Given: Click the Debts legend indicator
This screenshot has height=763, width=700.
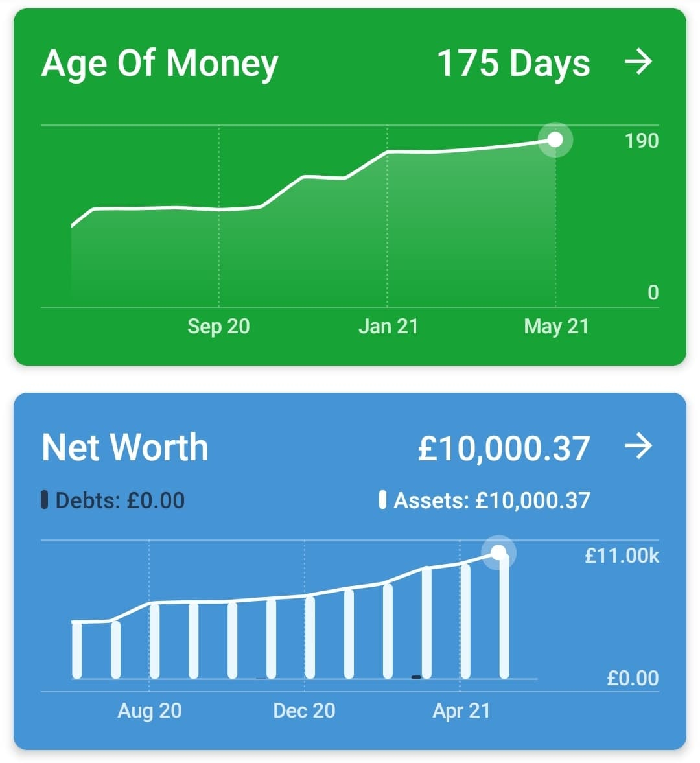Looking at the screenshot, I should [44, 500].
